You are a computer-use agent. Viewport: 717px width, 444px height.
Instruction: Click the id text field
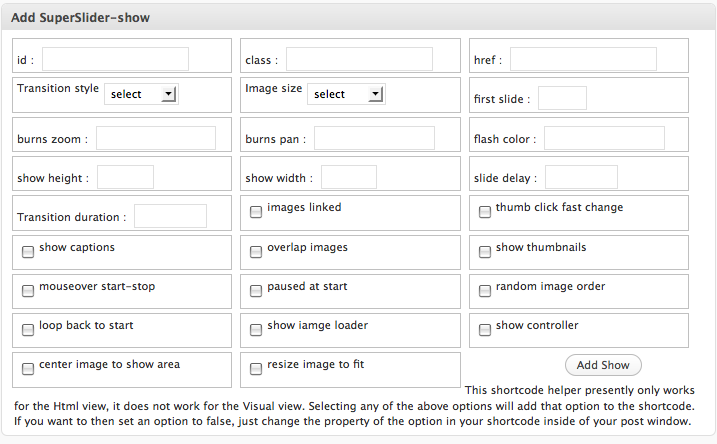tap(115, 60)
